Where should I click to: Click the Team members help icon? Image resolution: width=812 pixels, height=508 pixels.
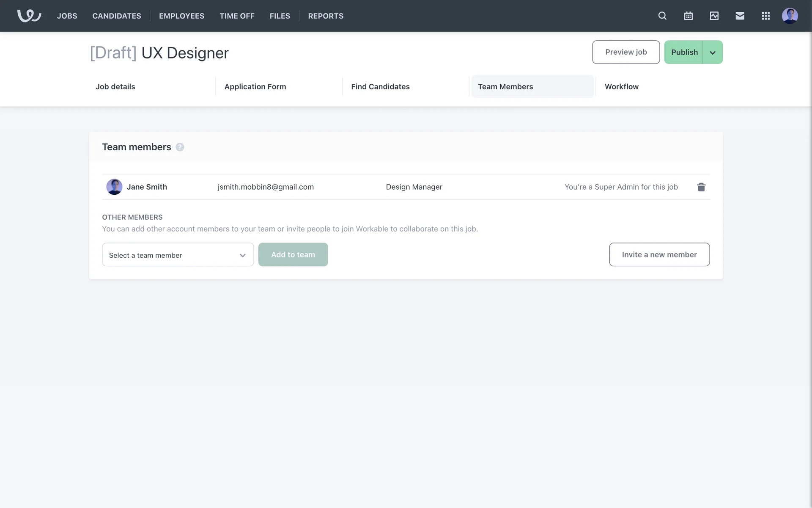180,147
